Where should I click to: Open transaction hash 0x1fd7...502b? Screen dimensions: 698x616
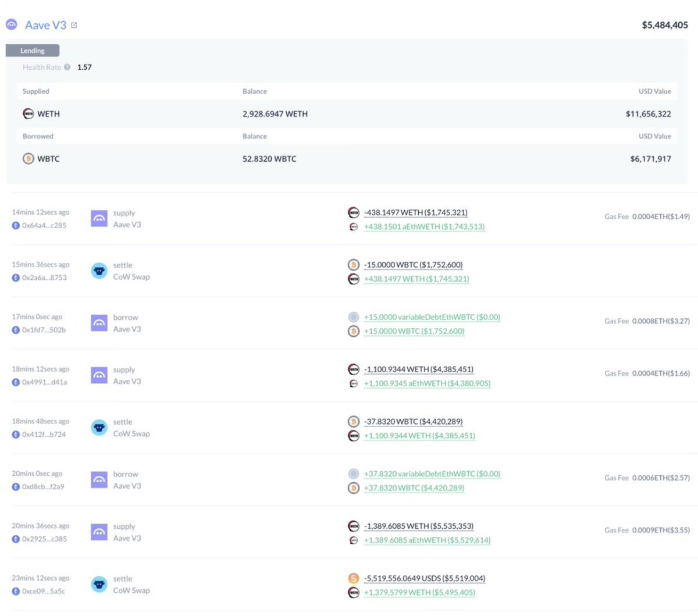tap(44, 330)
